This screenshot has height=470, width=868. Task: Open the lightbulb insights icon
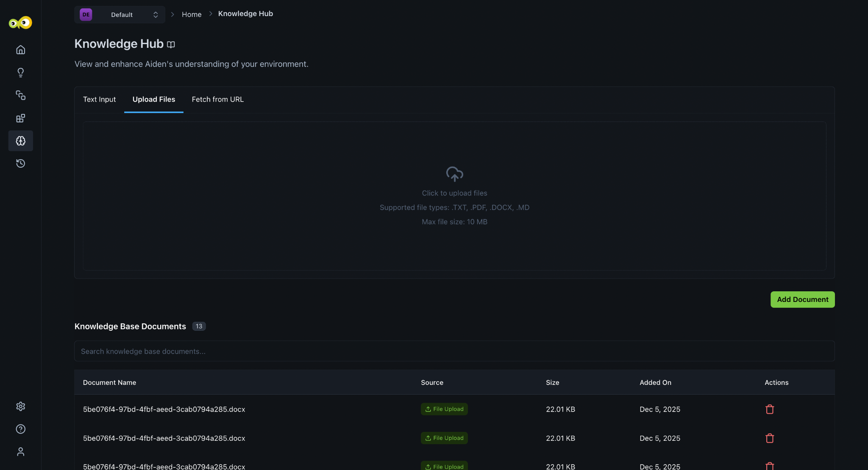(x=20, y=72)
